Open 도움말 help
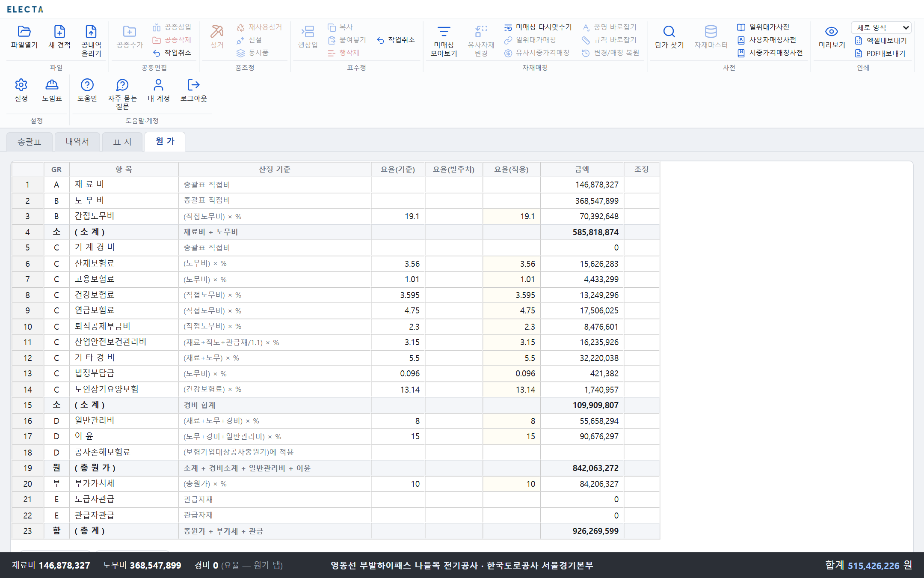The image size is (924, 578). pyautogui.click(x=87, y=90)
